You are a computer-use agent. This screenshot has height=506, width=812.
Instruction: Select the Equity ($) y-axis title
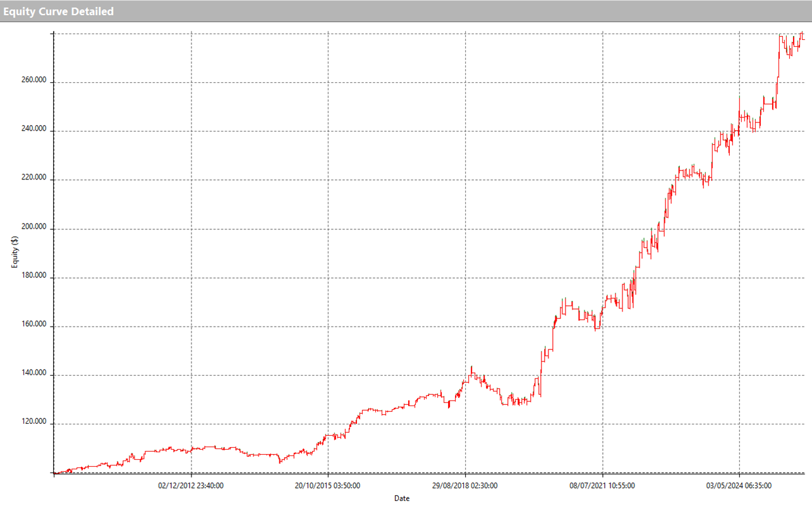pyautogui.click(x=15, y=251)
